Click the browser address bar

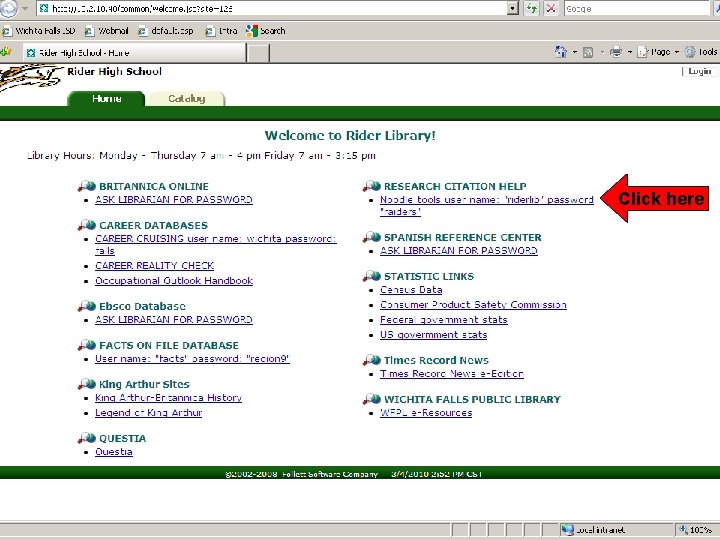click(x=272, y=8)
